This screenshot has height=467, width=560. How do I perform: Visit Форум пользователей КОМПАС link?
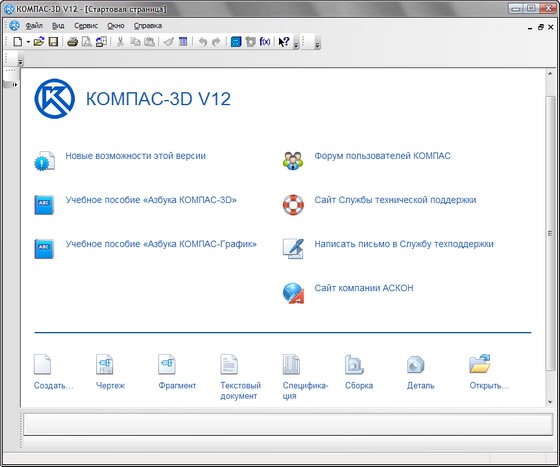pos(382,156)
